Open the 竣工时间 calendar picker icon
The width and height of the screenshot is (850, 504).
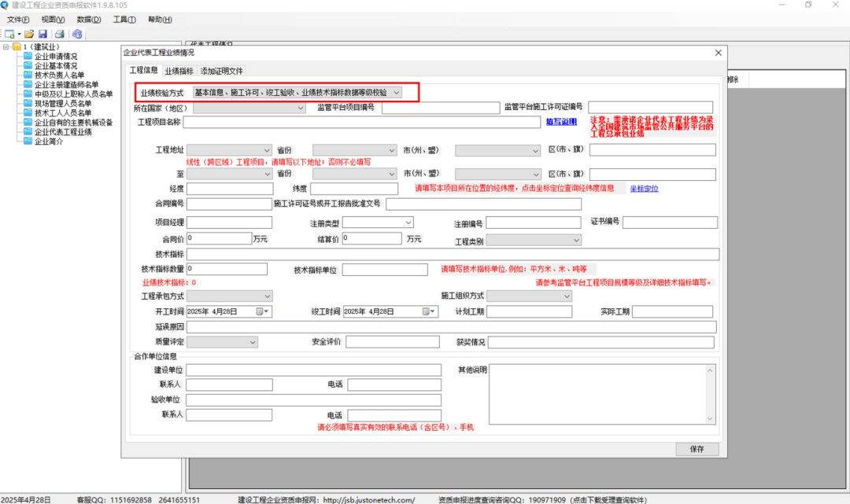[428, 311]
